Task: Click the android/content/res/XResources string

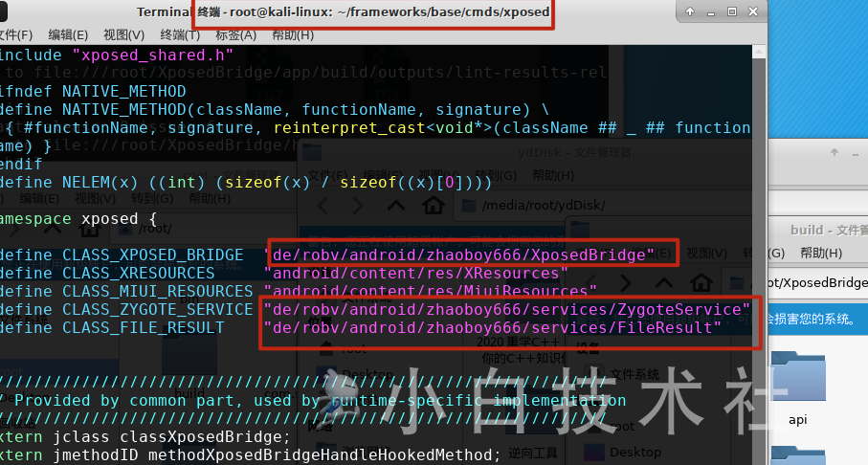Action: tap(415, 273)
